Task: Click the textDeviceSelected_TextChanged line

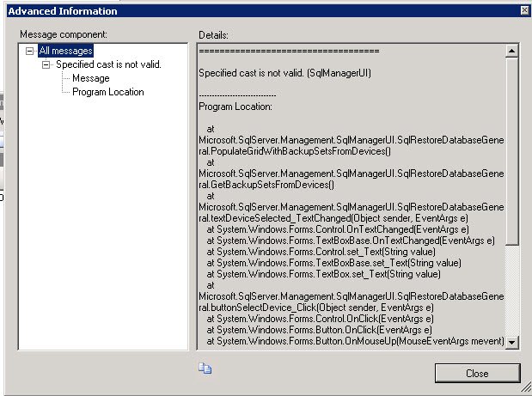Action: point(333,218)
